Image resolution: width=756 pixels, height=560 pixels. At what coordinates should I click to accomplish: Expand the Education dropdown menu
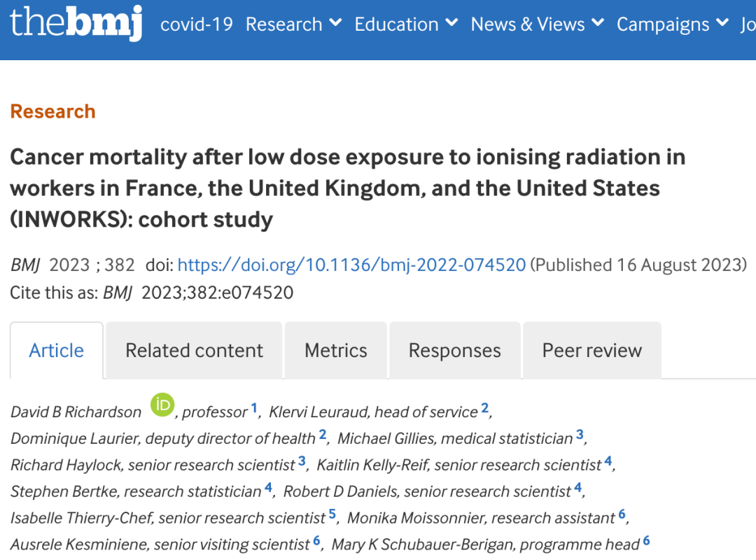coord(406,24)
